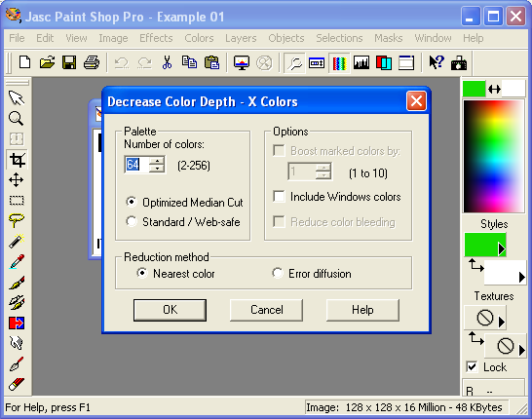The width and height of the screenshot is (532, 419).
Task: Select Optimized Median Cut radio button
Action: click(x=132, y=202)
